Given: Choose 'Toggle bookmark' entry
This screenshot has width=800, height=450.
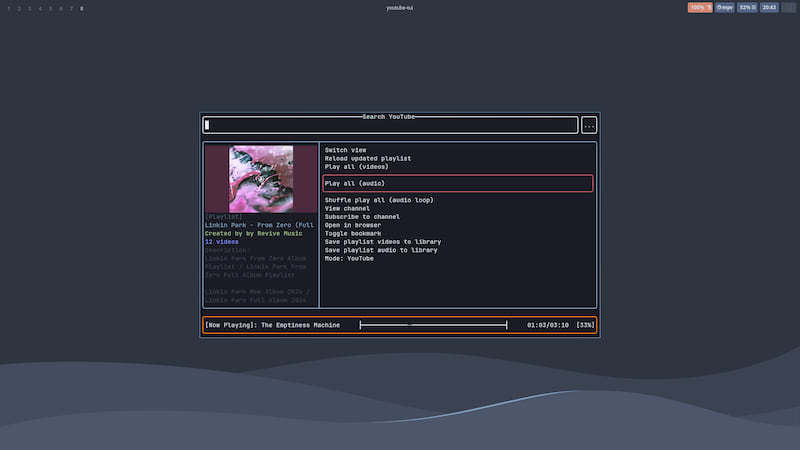Looking at the screenshot, I should point(353,233).
